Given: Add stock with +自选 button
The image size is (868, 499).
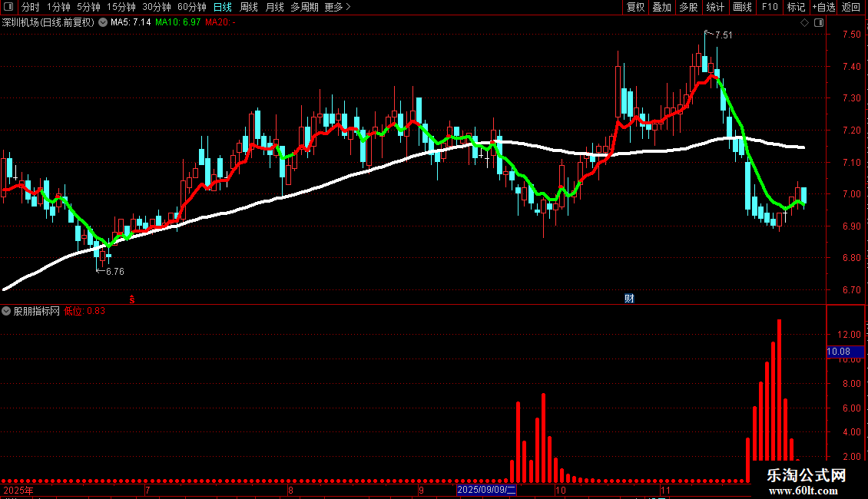Looking at the screenshot, I should (823, 7).
